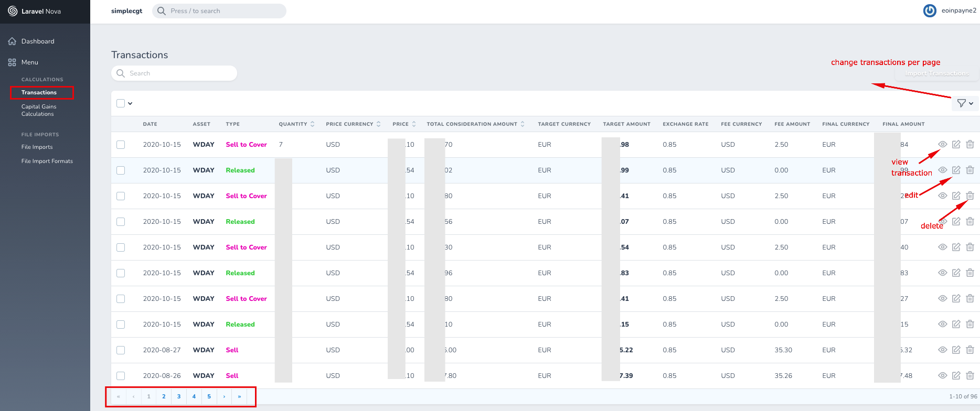Focus the Transactions Search field
980x411 pixels.
pyautogui.click(x=174, y=73)
